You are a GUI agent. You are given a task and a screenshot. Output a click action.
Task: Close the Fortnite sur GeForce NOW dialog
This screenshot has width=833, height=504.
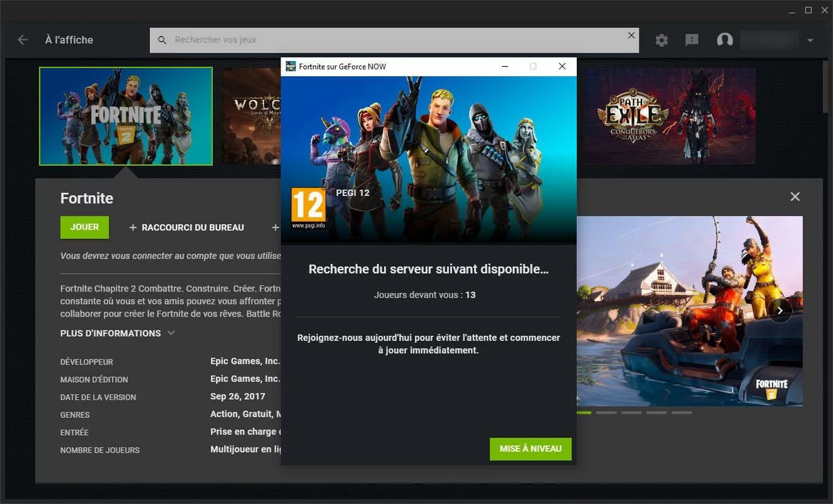tap(562, 67)
